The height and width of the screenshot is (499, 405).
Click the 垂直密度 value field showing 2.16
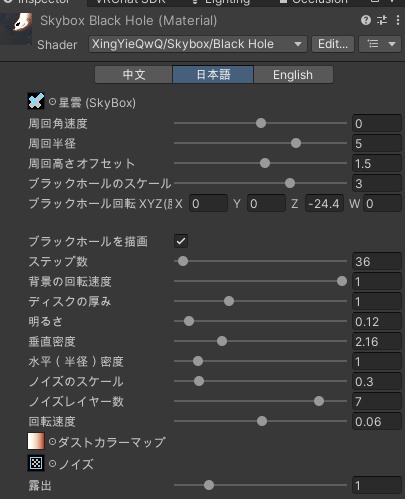tap(377, 341)
